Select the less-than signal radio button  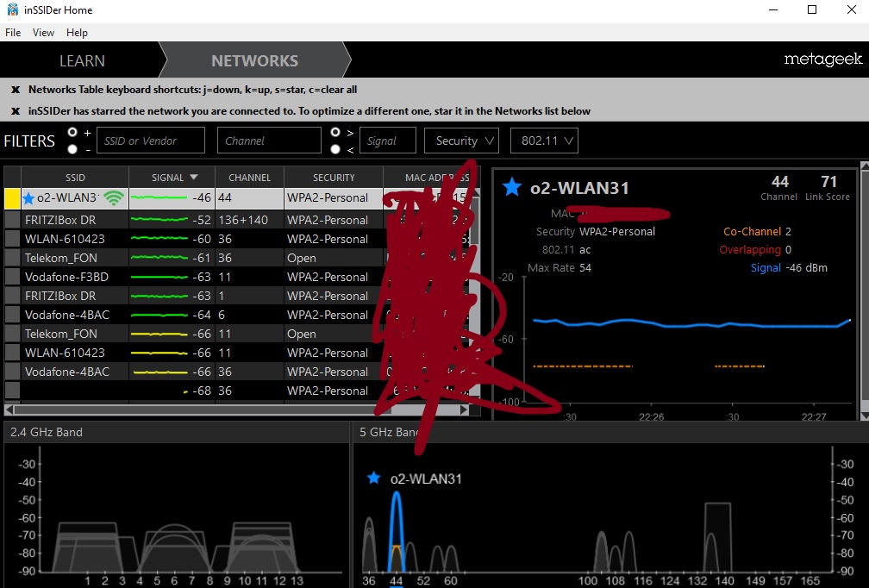(334, 149)
